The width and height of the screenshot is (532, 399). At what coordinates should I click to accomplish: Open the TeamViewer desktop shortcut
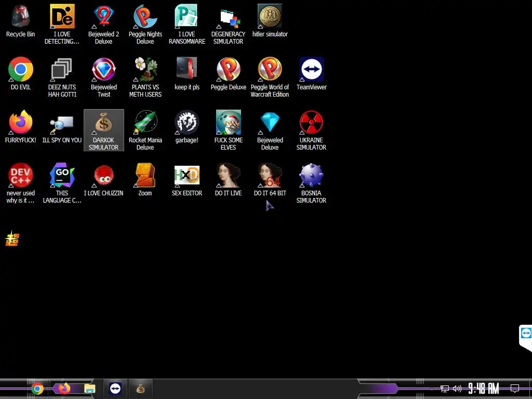tap(312, 74)
